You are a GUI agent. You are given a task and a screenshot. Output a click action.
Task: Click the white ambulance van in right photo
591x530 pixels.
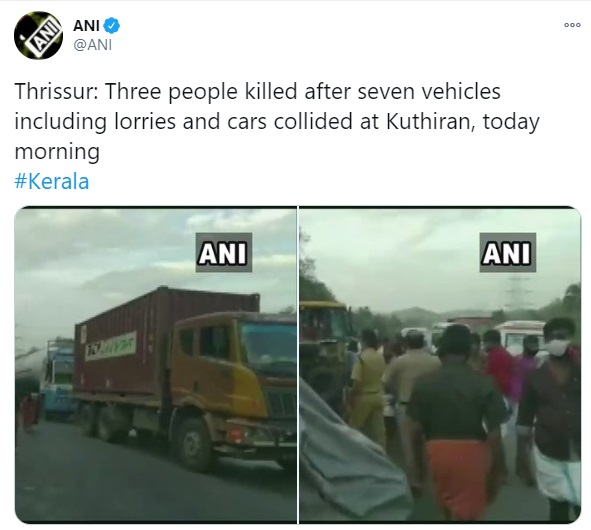coord(519,337)
